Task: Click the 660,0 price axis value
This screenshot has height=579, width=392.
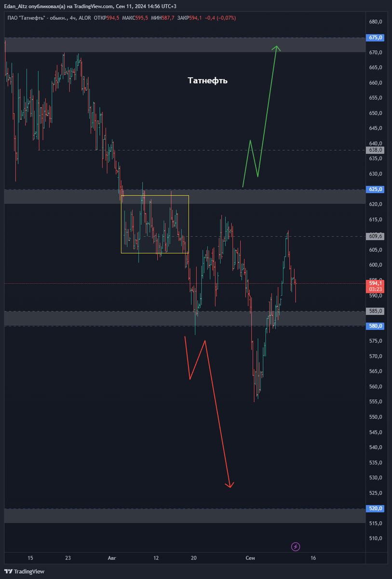Action: (x=376, y=83)
